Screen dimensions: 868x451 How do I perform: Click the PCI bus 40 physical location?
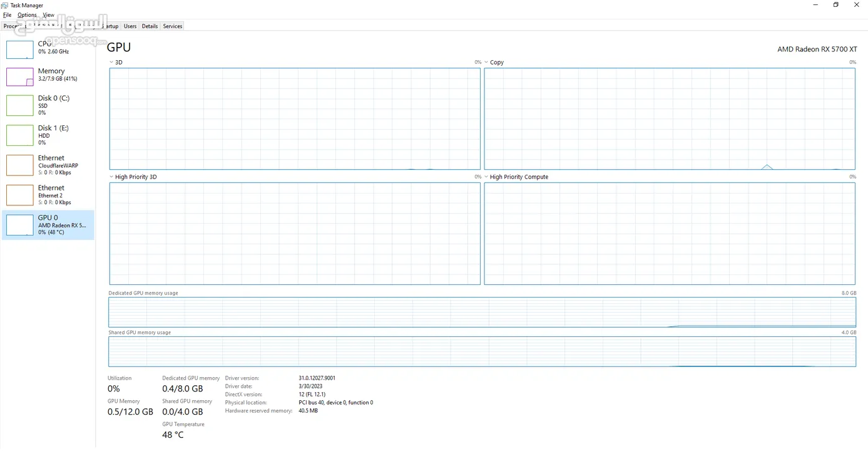pyautogui.click(x=335, y=403)
